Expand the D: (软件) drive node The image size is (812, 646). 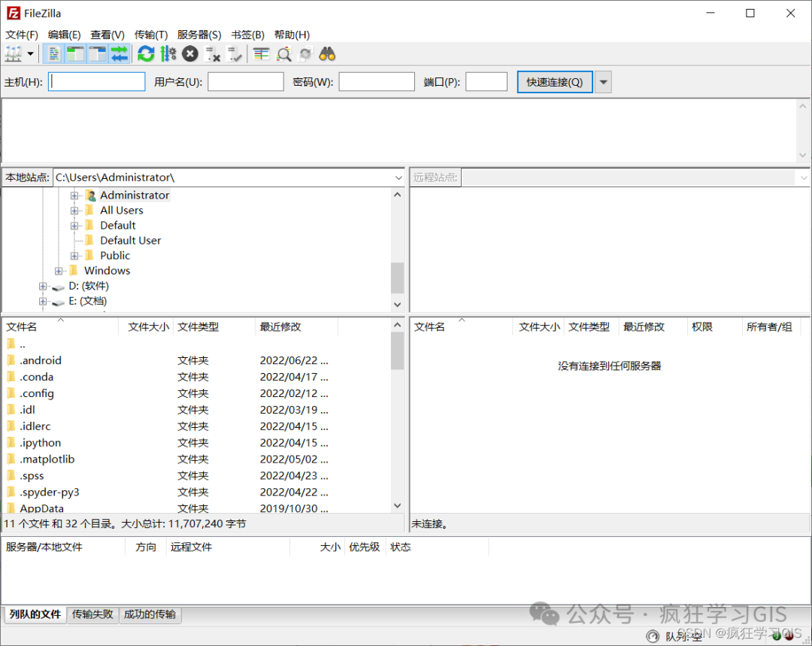(43, 287)
